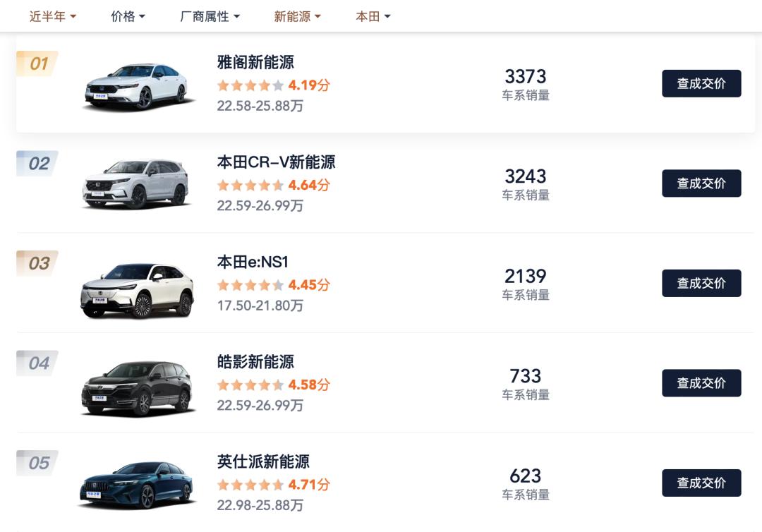Open the 本田 brand dropdown
Screen dimensions: 762x532
[x=373, y=16]
